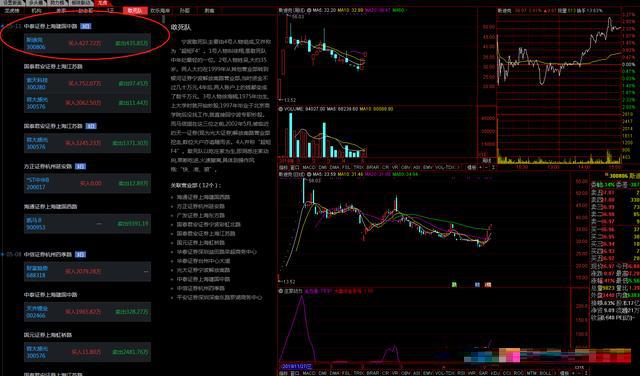
Task: Select MACD in the upper indicator bar
Action: (309, 167)
